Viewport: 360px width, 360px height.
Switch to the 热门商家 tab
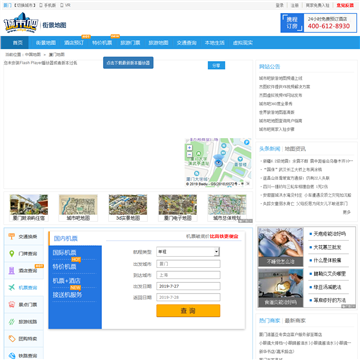click(270, 320)
